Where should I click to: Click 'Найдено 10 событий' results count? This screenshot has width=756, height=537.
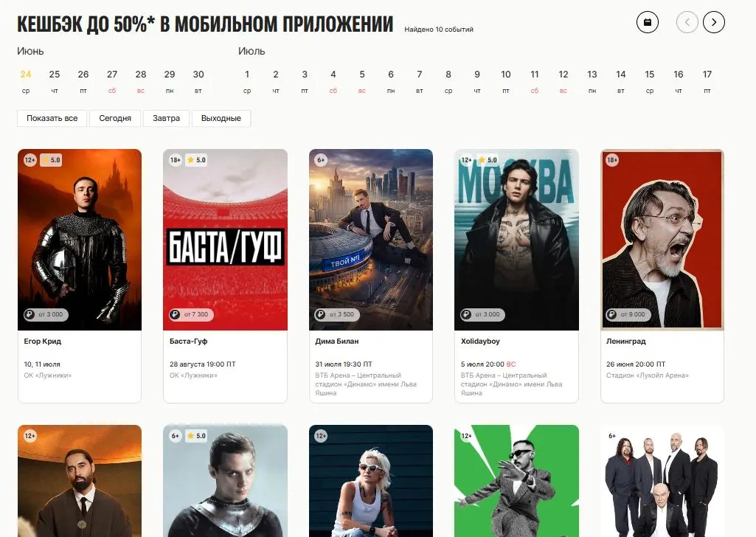439,30
